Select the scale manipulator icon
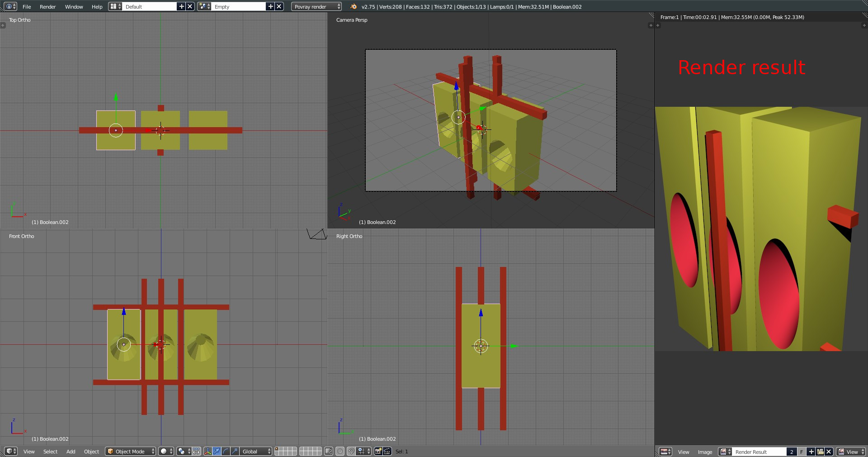The image size is (868, 457). coord(235,451)
